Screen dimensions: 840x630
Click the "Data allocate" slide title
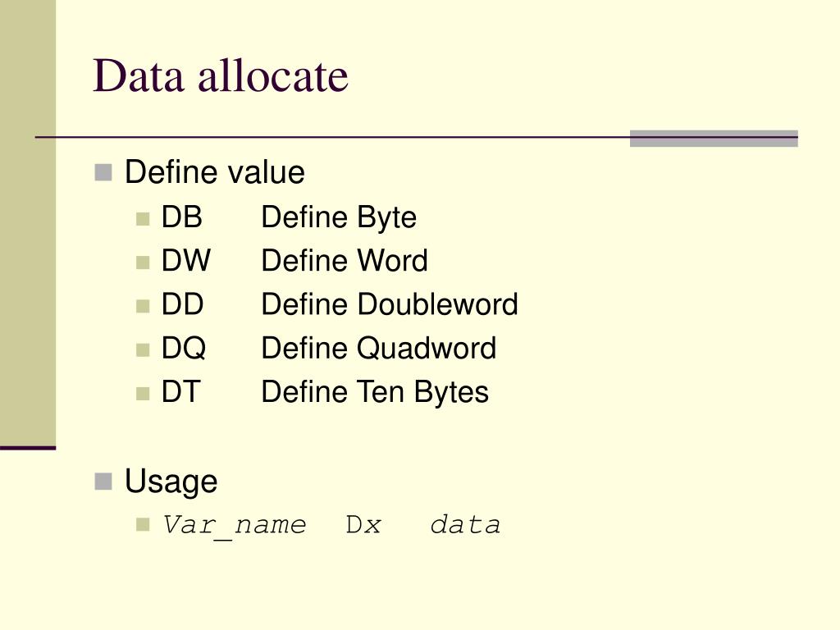tap(220, 75)
